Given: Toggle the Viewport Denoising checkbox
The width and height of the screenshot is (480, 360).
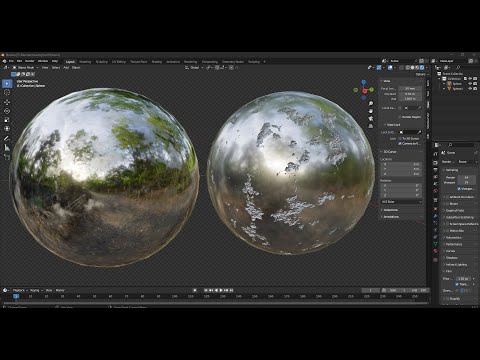Looking at the screenshot, I should click(459, 189).
